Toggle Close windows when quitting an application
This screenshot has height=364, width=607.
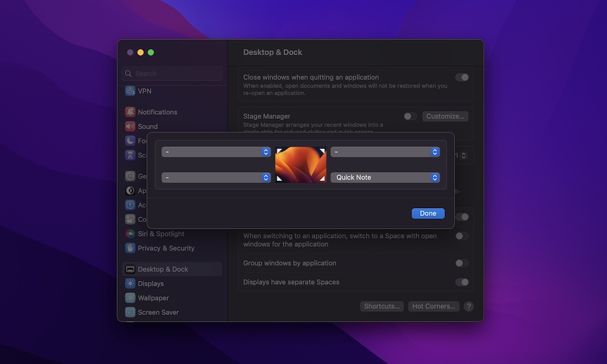coord(462,78)
